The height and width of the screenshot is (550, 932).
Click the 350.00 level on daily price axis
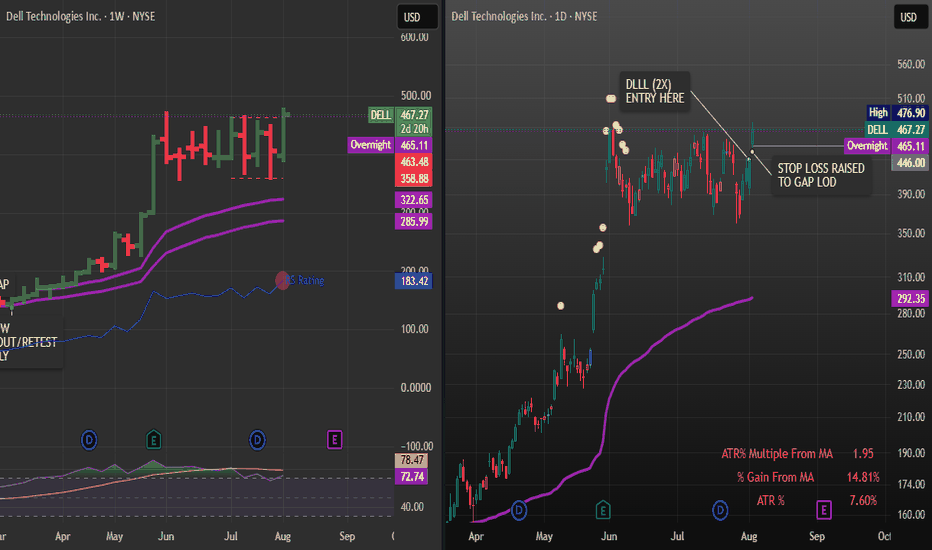(x=911, y=233)
